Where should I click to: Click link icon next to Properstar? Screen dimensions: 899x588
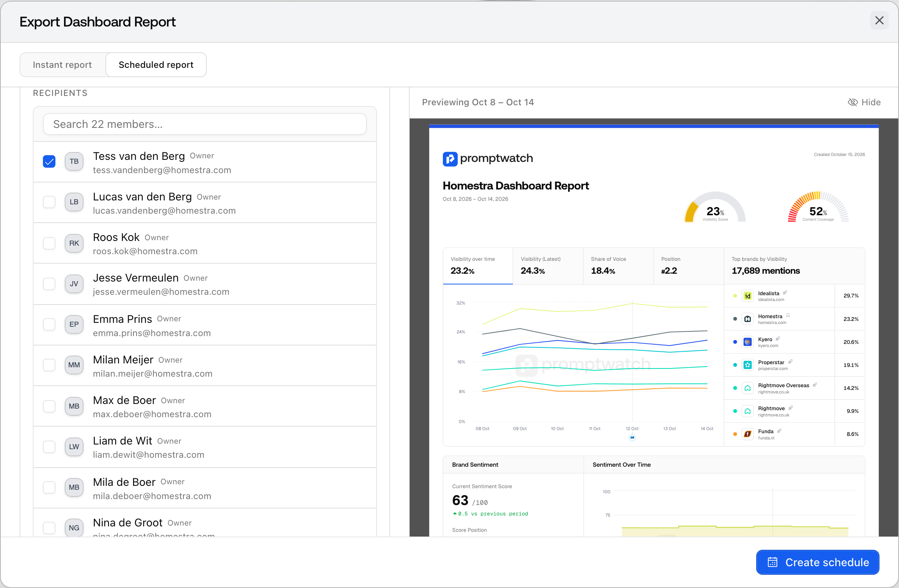[x=790, y=361]
